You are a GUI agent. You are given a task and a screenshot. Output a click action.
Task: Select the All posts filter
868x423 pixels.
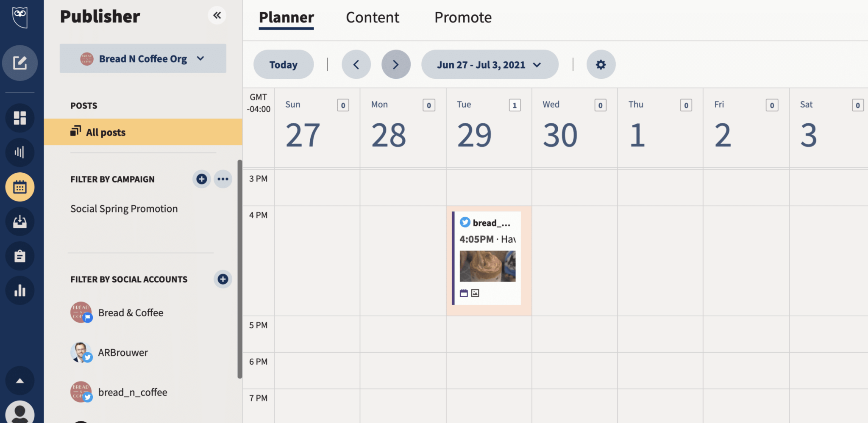click(x=106, y=132)
